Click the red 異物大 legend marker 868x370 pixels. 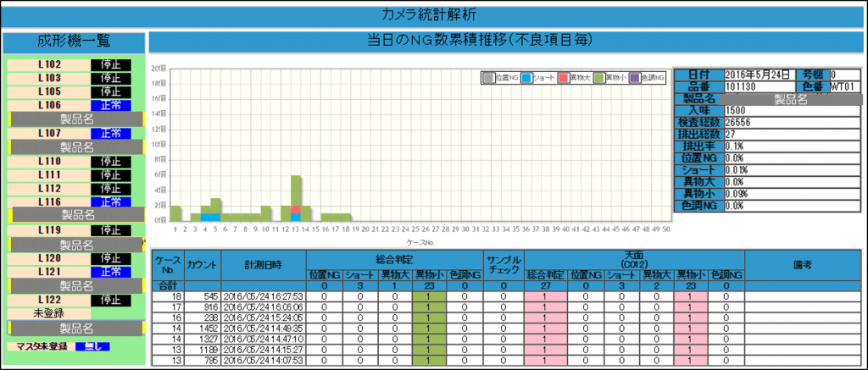coord(564,77)
